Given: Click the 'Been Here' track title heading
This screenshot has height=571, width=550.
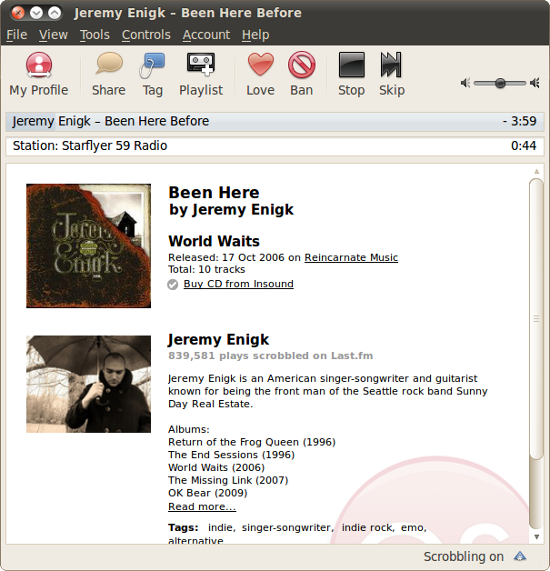Looking at the screenshot, I should click(214, 192).
